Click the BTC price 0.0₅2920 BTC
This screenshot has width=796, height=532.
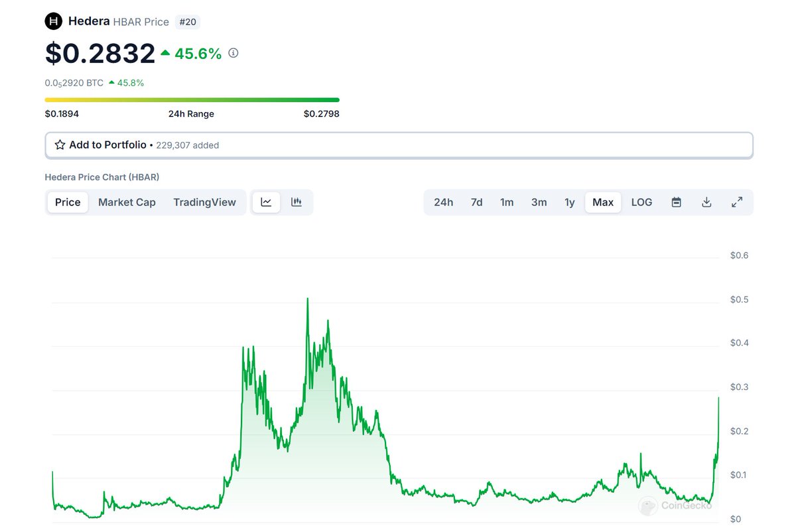74,84
